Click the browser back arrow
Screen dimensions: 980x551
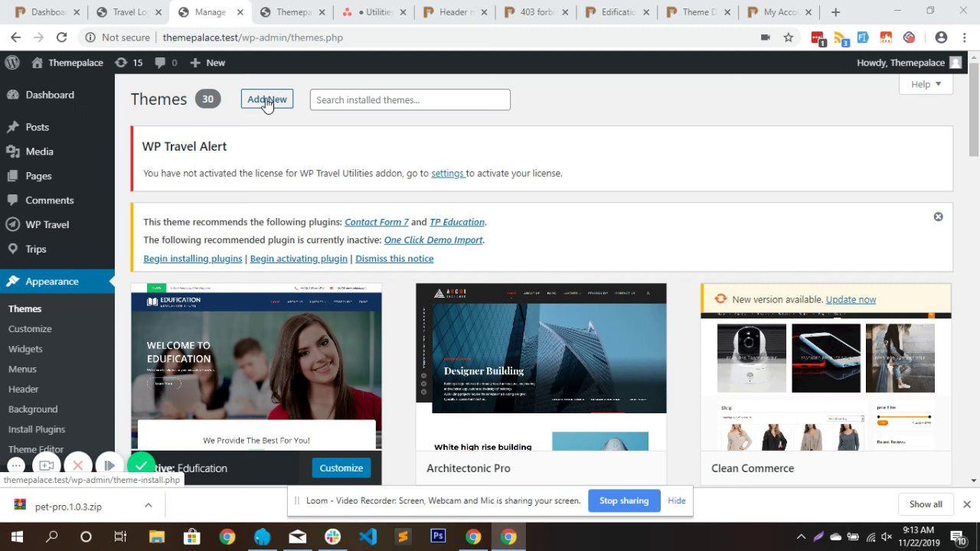tap(15, 37)
